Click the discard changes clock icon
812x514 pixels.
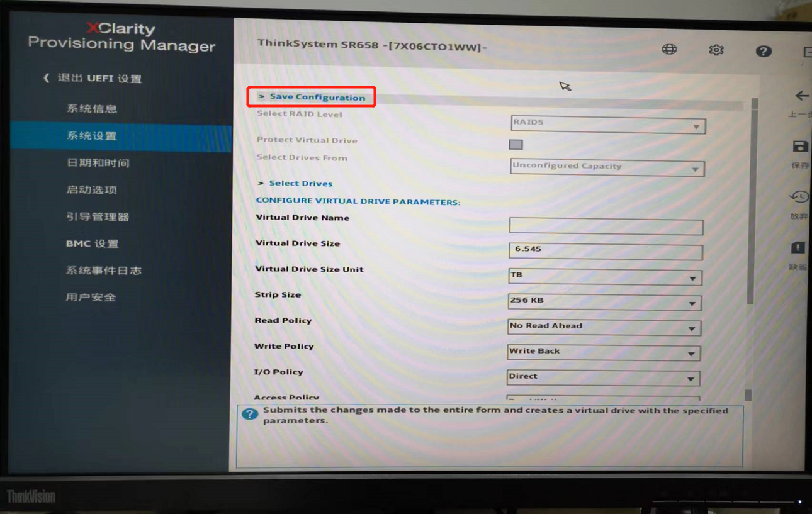(x=799, y=197)
